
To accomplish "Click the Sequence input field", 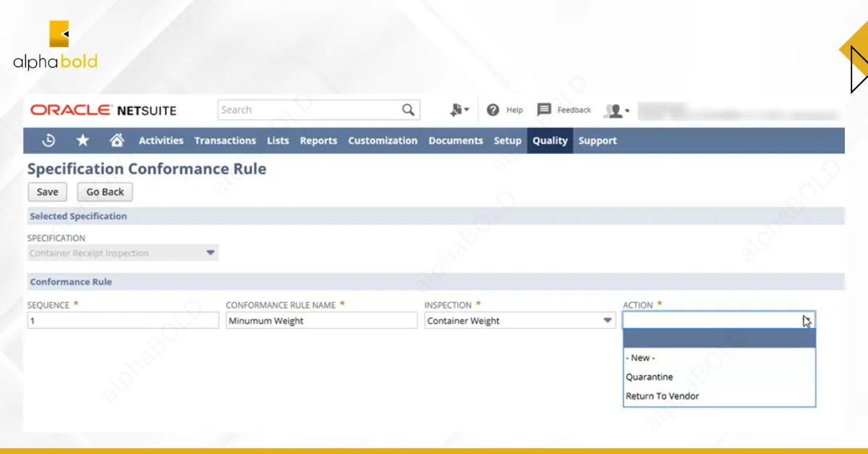I will tap(123, 320).
